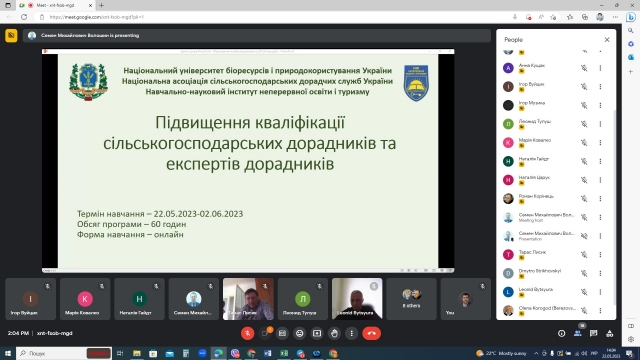This screenshot has height=360, width=640.
Task: Open a new browser tab
Action: pos(102,5)
